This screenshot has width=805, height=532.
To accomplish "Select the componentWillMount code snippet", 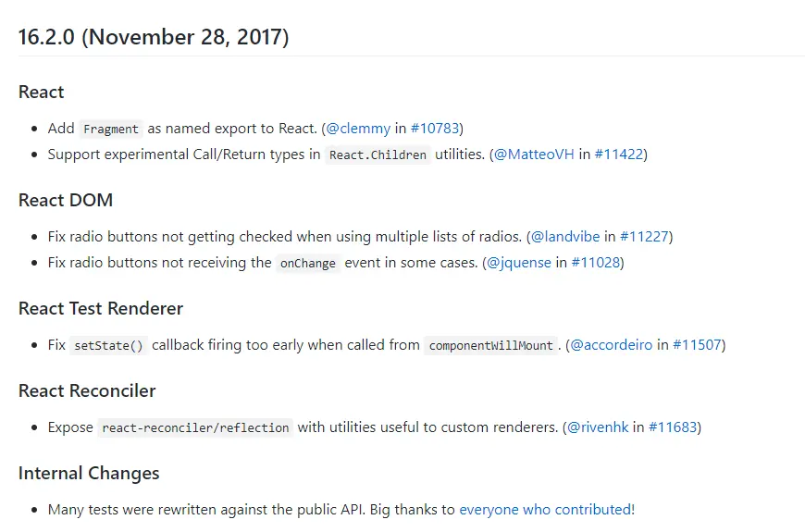I will coord(490,346).
